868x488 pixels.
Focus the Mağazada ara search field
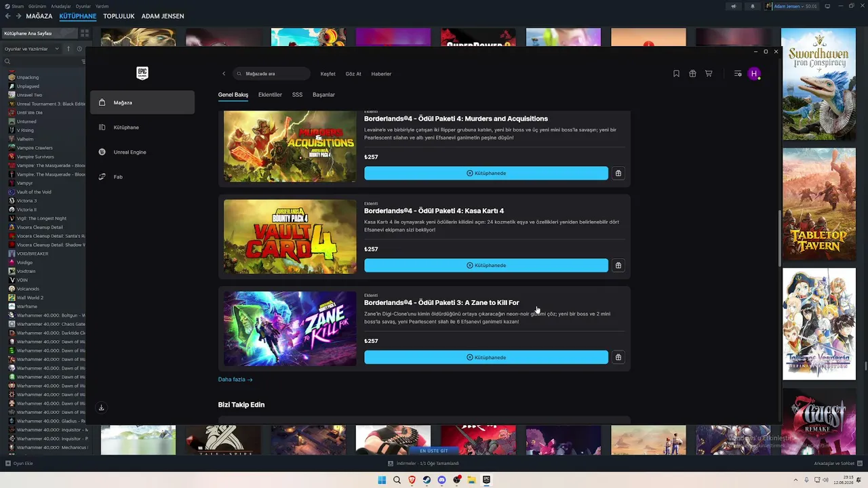pos(271,74)
